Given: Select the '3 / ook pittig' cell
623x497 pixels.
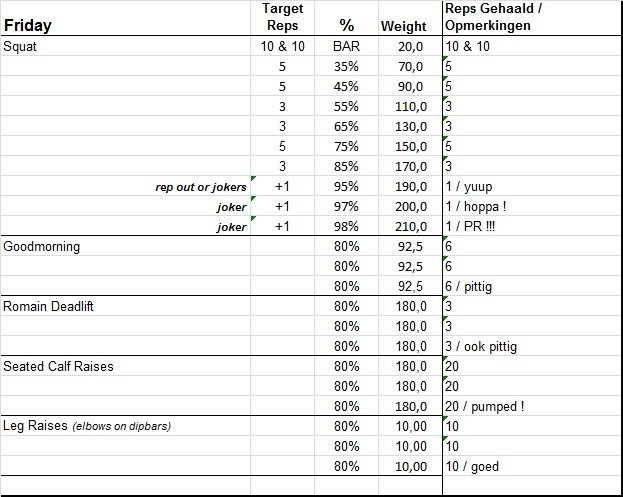Looking at the screenshot, I should click(482, 346).
